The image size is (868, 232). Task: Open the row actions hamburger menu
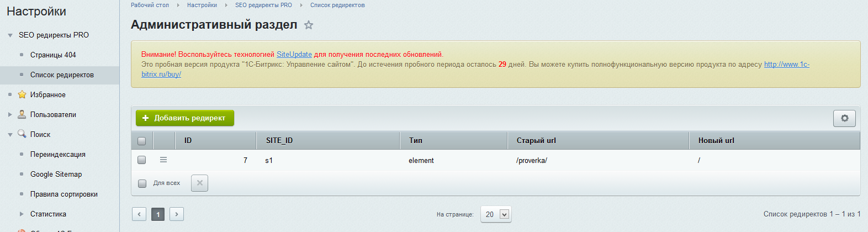coord(163,160)
